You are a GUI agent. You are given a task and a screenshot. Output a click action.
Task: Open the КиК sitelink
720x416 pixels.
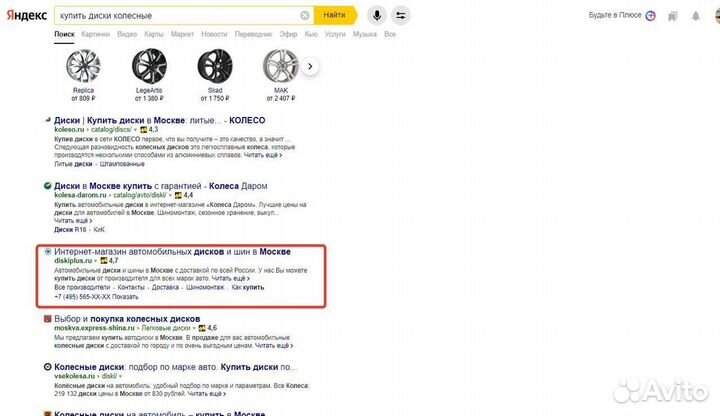coord(99,230)
